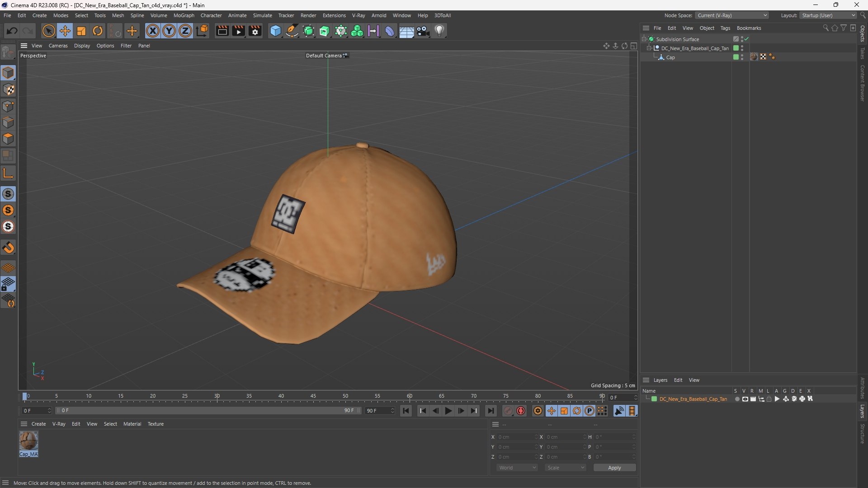Open Node Space dropdown
Viewport: 868px width, 488px height.
pyautogui.click(x=732, y=15)
